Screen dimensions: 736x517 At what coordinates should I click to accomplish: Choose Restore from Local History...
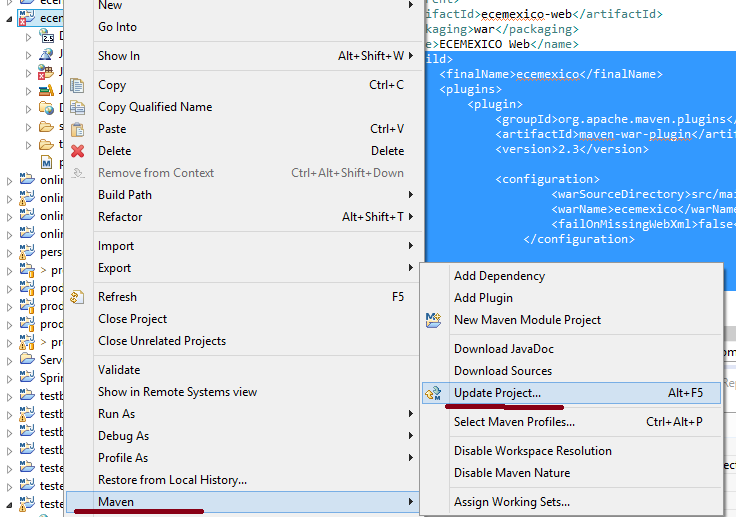pyautogui.click(x=172, y=480)
